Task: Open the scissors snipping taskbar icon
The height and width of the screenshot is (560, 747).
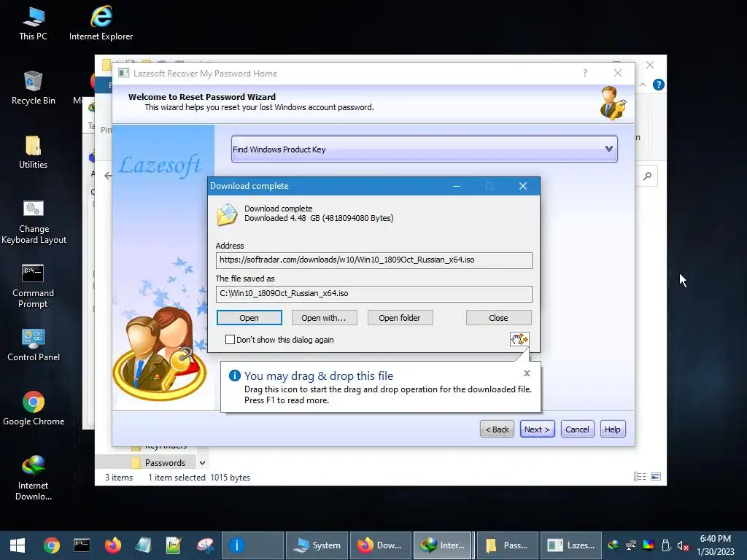Action: [205, 545]
